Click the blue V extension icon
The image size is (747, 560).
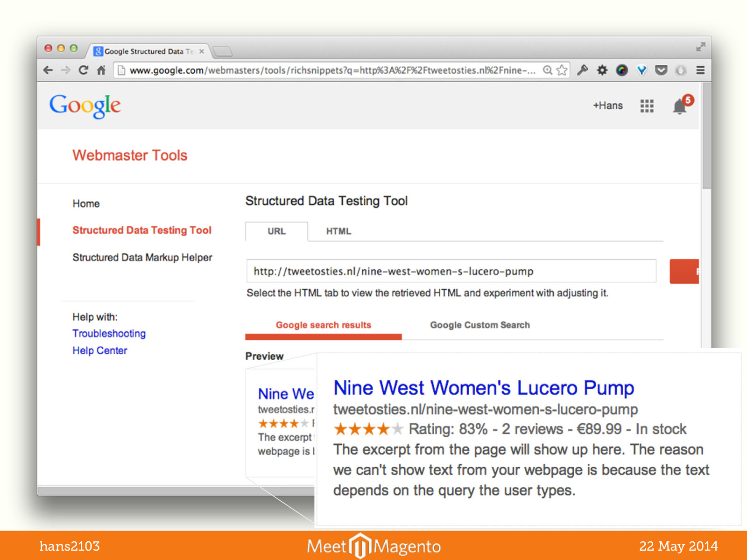pos(642,70)
